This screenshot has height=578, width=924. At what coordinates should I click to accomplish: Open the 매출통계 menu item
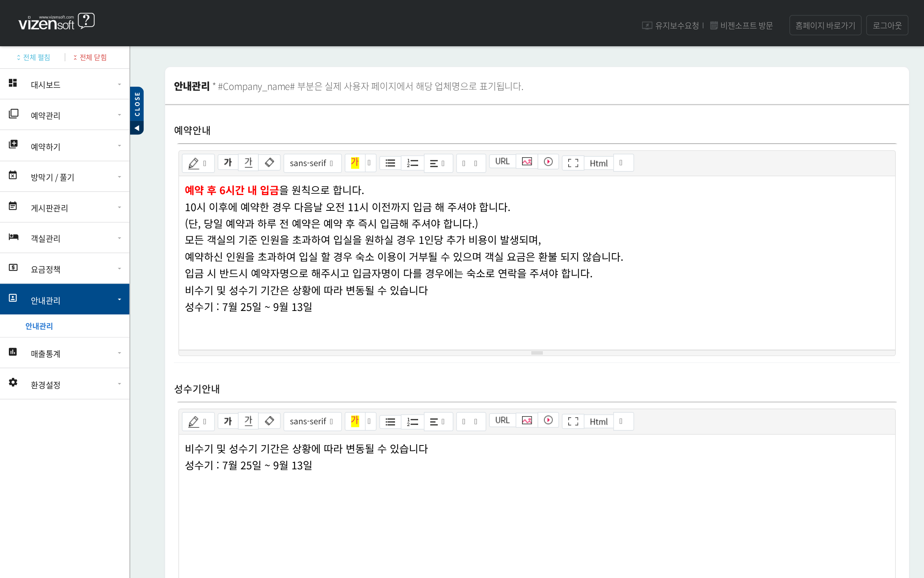tap(65, 353)
